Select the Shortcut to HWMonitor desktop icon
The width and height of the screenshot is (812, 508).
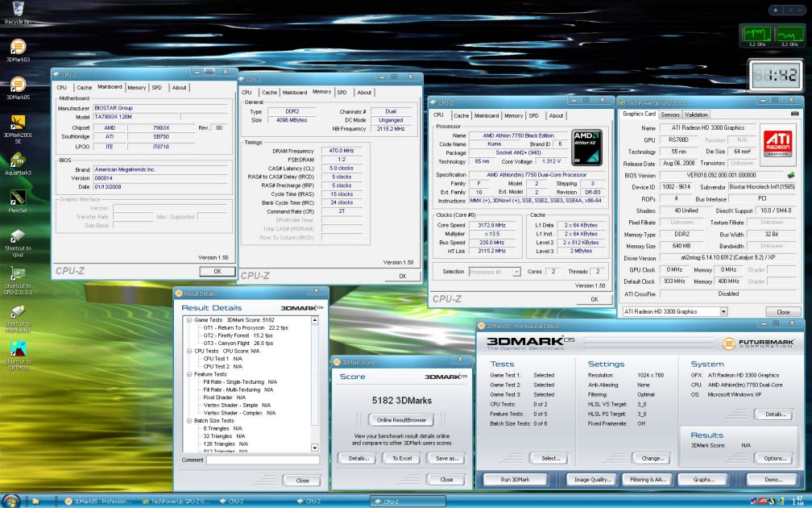[x=18, y=319]
